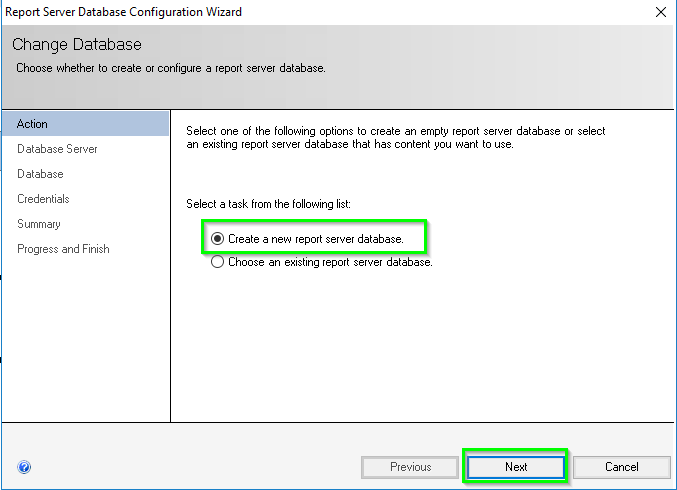Screen dimensions: 677x490
Task: Go to the Action step
Action: [85, 124]
